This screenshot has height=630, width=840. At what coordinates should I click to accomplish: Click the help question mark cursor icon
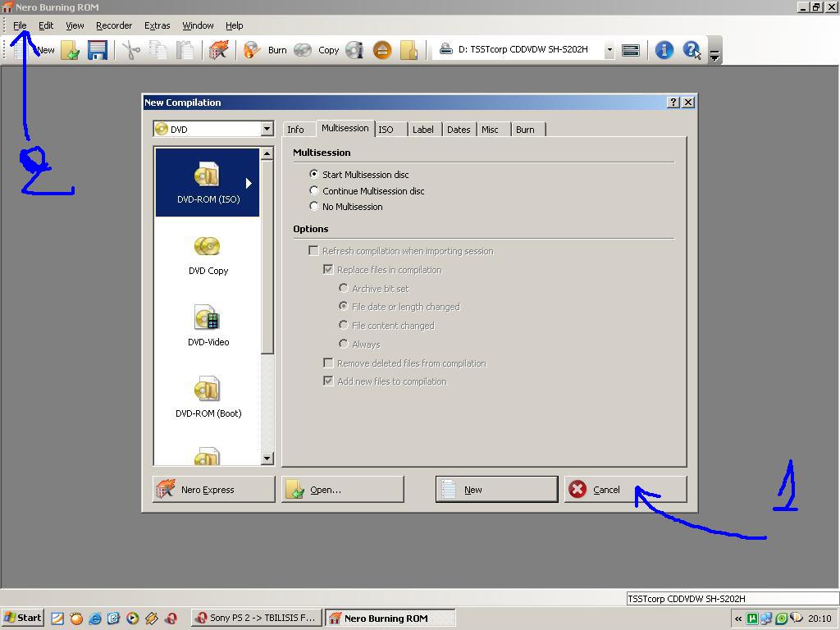(692, 50)
